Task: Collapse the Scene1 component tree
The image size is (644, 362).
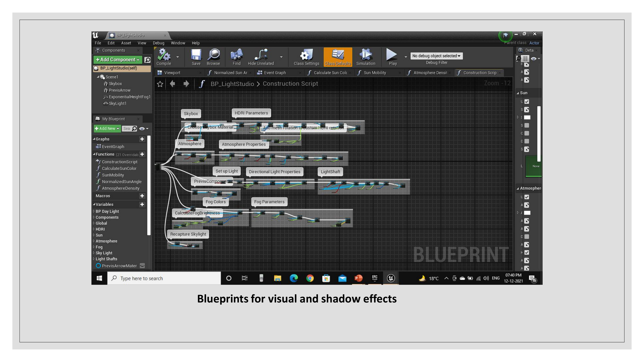Action: coord(98,77)
